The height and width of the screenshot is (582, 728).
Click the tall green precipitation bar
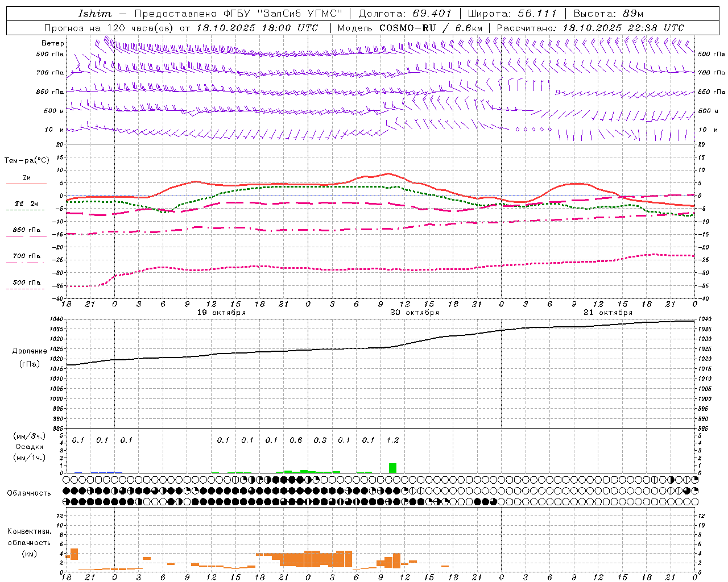point(392,468)
